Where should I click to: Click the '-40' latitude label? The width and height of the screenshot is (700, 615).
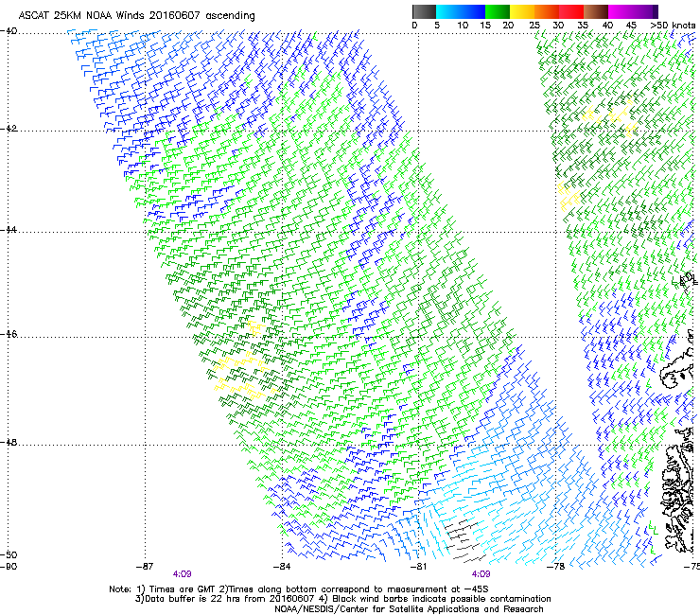[x=9, y=31]
